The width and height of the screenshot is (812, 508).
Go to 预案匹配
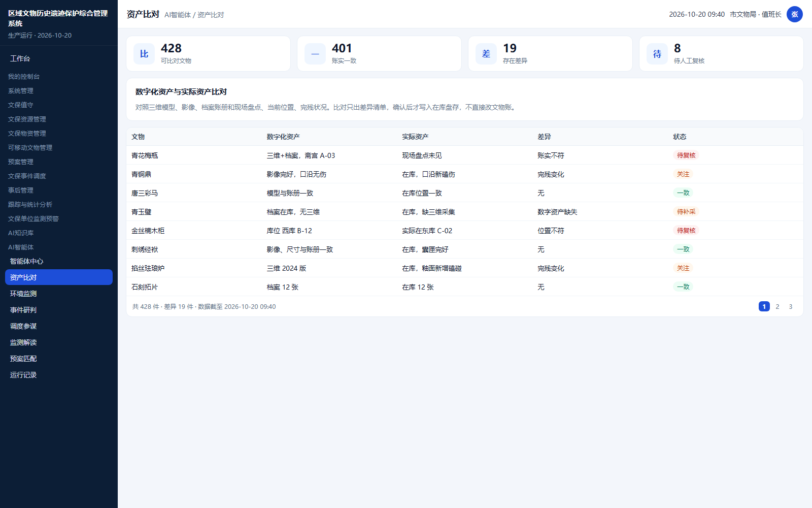(x=59, y=359)
